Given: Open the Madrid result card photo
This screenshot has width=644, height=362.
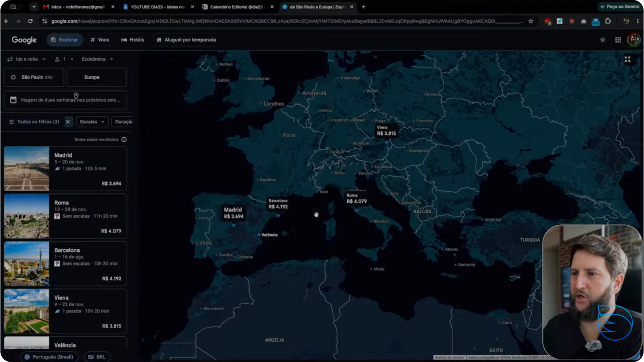Looking at the screenshot, I should [26, 169].
